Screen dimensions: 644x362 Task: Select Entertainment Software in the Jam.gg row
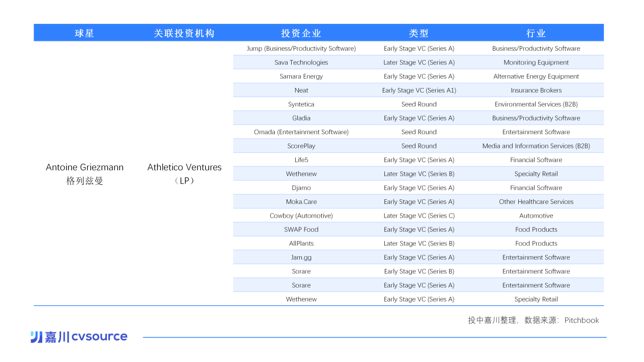tap(536, 257)
